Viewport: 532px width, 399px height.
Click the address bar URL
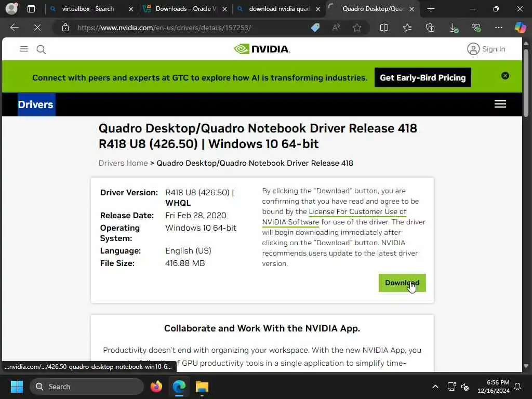pyautogui.click(x=164, y=28)
